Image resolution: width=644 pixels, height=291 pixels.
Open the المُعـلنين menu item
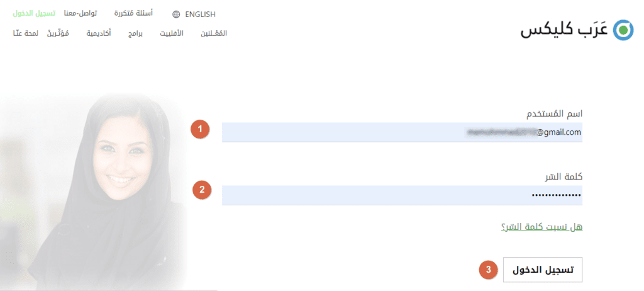[214, 33]
